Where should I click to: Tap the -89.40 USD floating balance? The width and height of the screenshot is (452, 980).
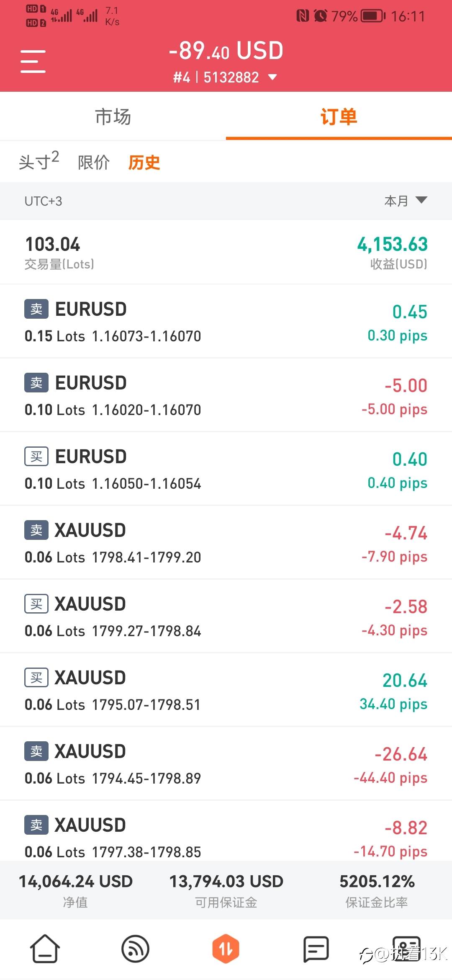click(226, 51)
